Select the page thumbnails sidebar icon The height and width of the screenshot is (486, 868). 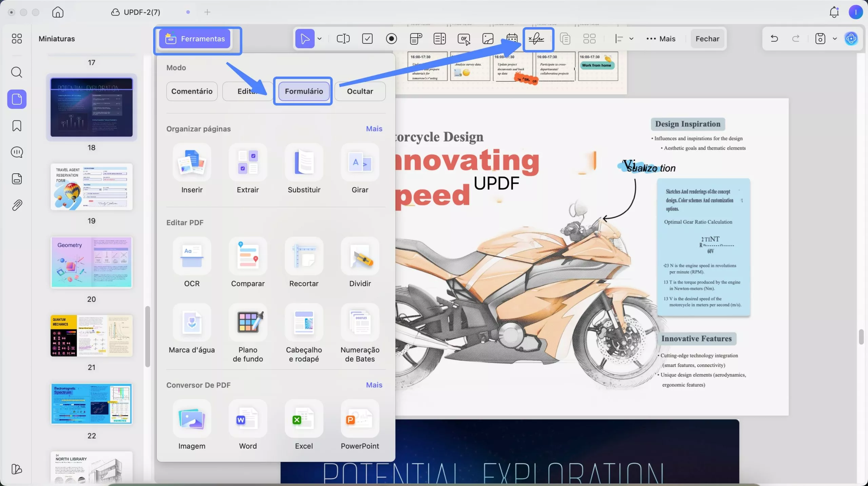pyautogui.click(x=17, y=99)
